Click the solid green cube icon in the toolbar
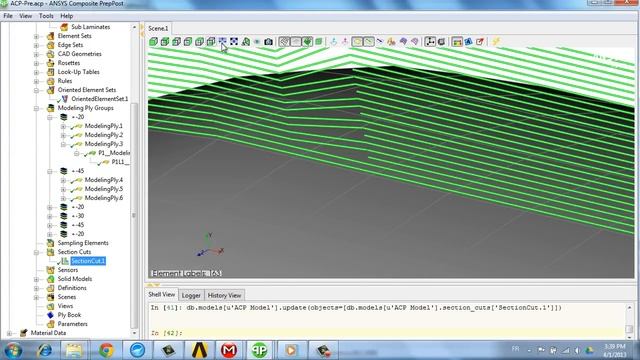640x360 pixels. (x=319, y=41)
